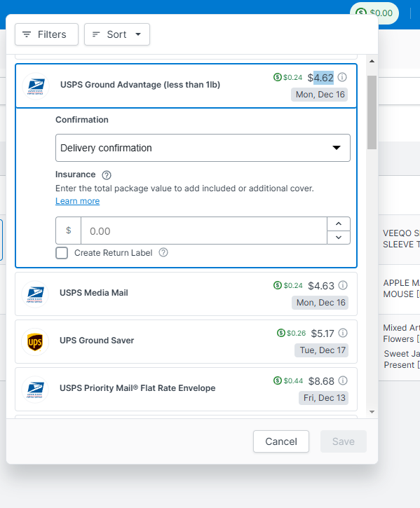Click the Fri, Dec 13 delivery badge
This screenshot has width=420, height=508.
pyautogui.click(x=324, y=398)
